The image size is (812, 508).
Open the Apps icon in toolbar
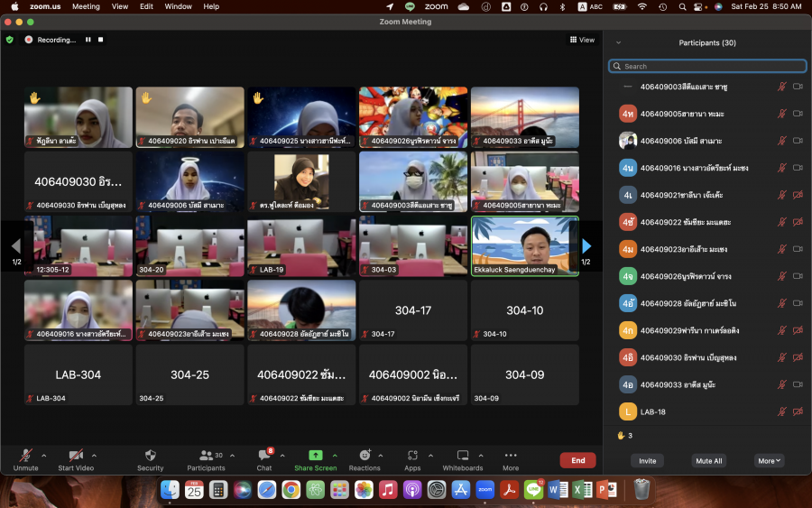(x=412, y=456)
